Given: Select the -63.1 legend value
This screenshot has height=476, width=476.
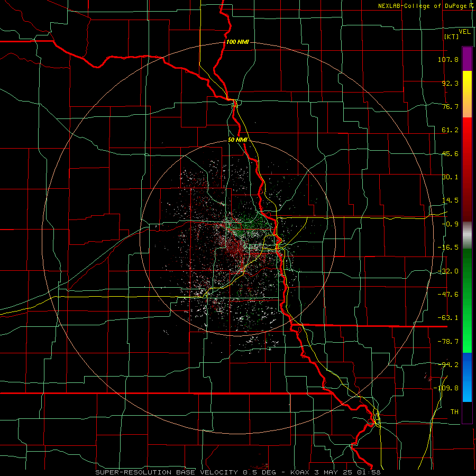Looking at the screenshot, I should tap(448, 318).
